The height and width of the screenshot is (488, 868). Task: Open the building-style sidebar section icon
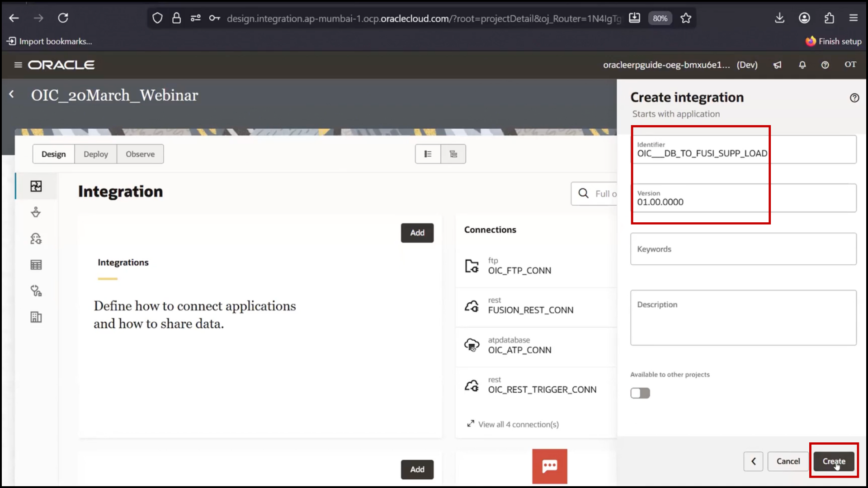tap(36, 317)
